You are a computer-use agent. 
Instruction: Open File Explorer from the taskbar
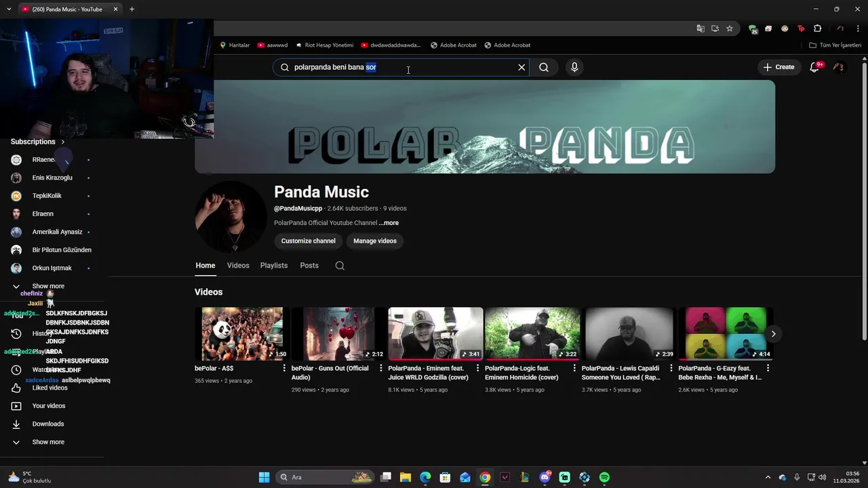[405, 477]
